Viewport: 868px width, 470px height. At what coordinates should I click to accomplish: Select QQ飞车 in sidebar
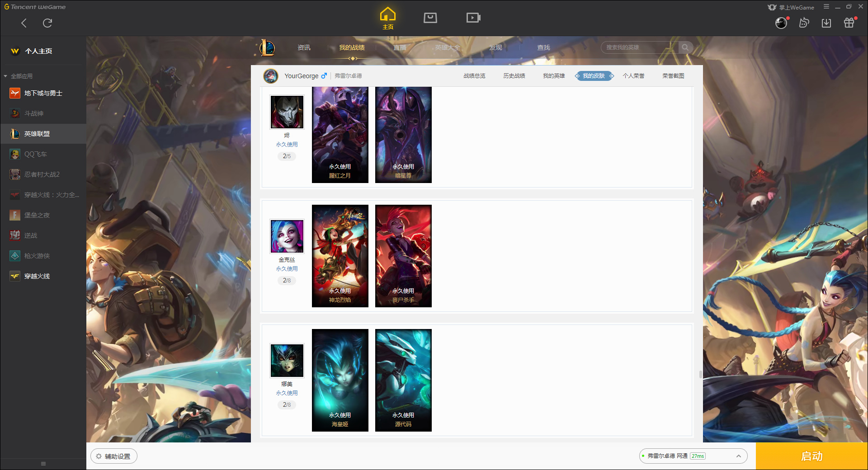click(43, 154)
